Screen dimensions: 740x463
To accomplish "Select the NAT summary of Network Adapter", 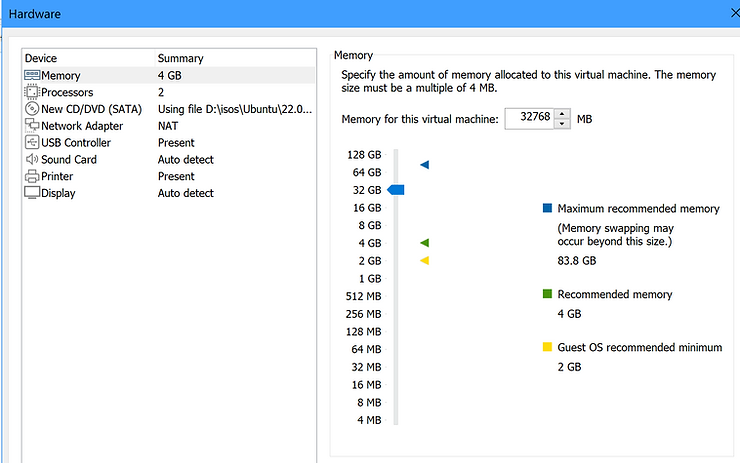I will (168, 126).
